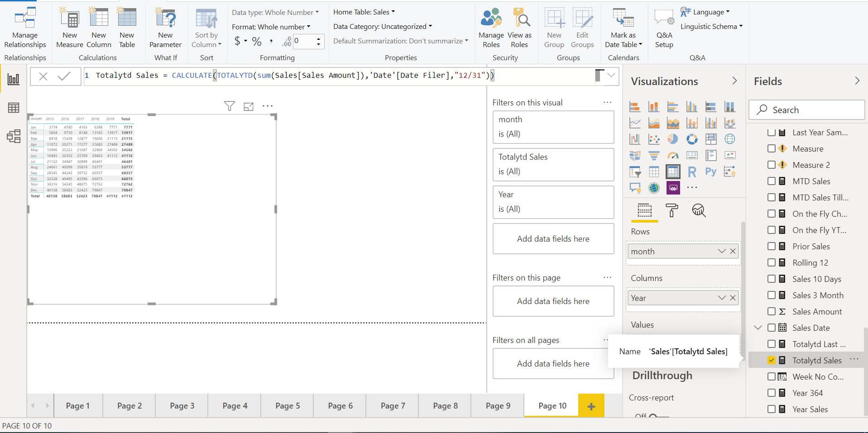Open Mark as Date Table menu
The image size is (868, 433).
point(623,27)
